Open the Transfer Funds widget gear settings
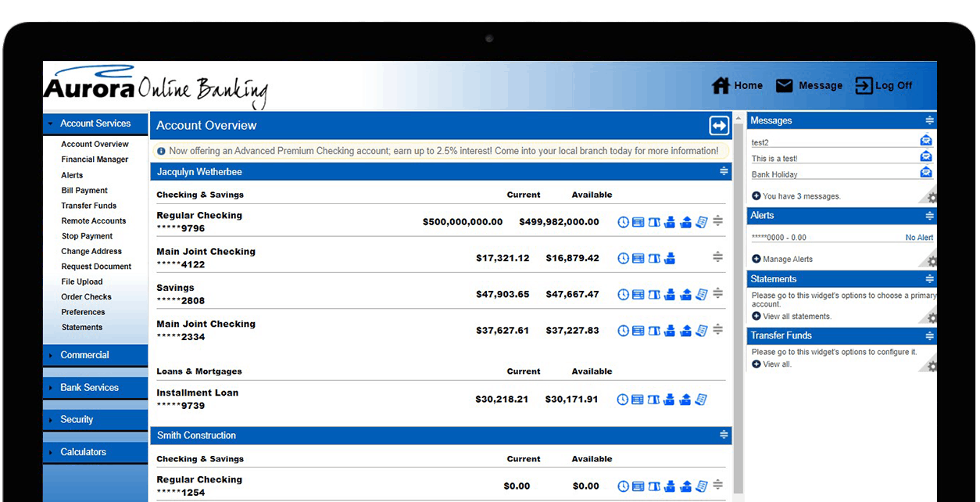The height and width of the screenshot is (502, 980). tap(932, 365)
